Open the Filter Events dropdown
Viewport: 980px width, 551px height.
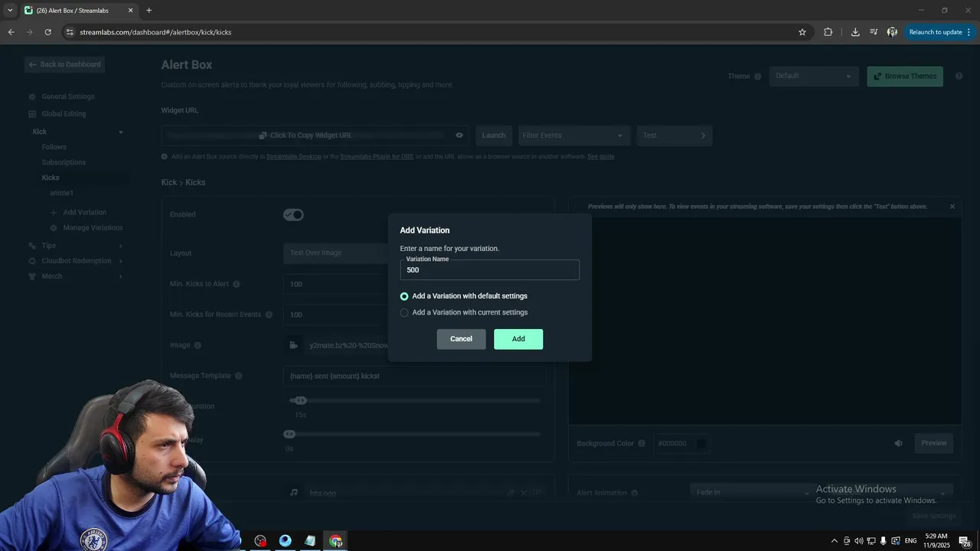pyautogui.click(x=574, y=135)
